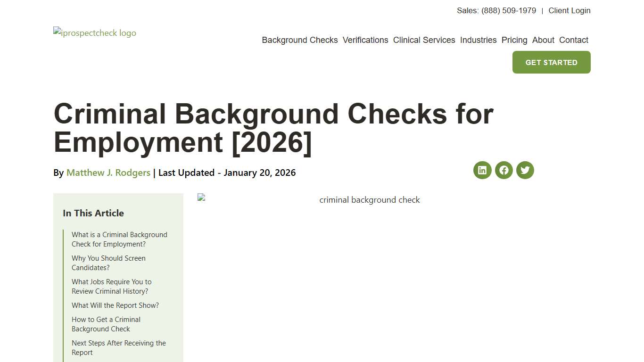Screen dimensions: 644x362
Task: Share the article on Twitter
Action: pos(525,170)
